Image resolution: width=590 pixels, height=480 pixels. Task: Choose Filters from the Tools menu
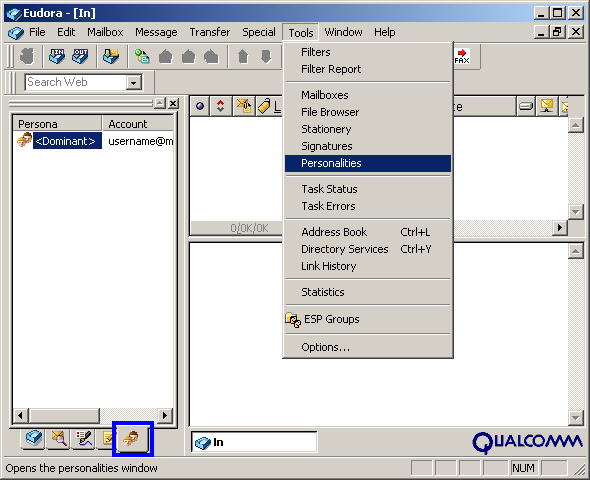pyautogui.click(x=368, y=52)
